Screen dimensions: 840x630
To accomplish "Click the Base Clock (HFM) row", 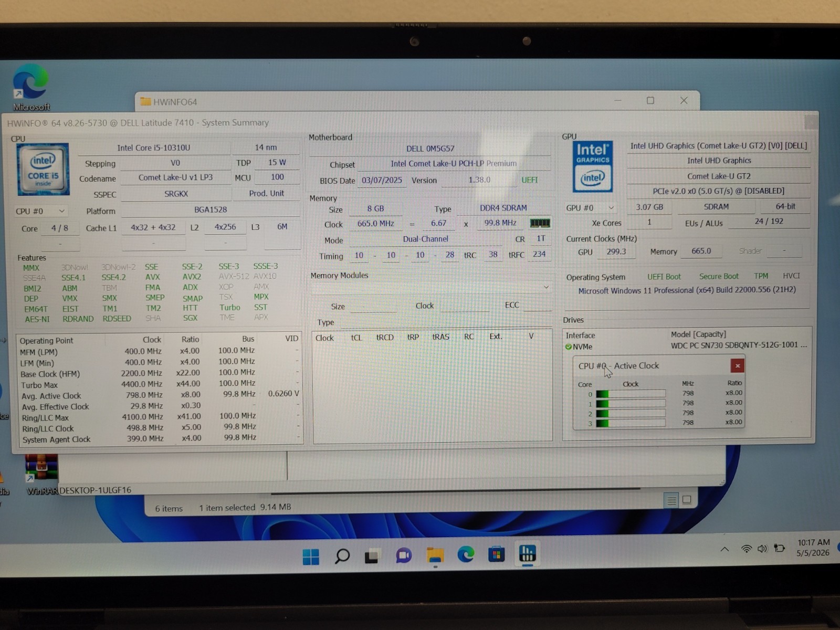I will coord(160,373).
